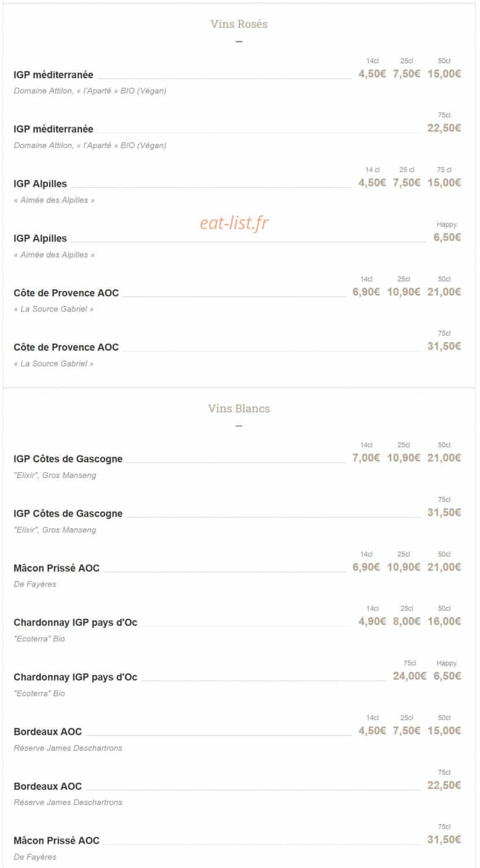Click the Vins Rosés section heading

pos(239,24)
